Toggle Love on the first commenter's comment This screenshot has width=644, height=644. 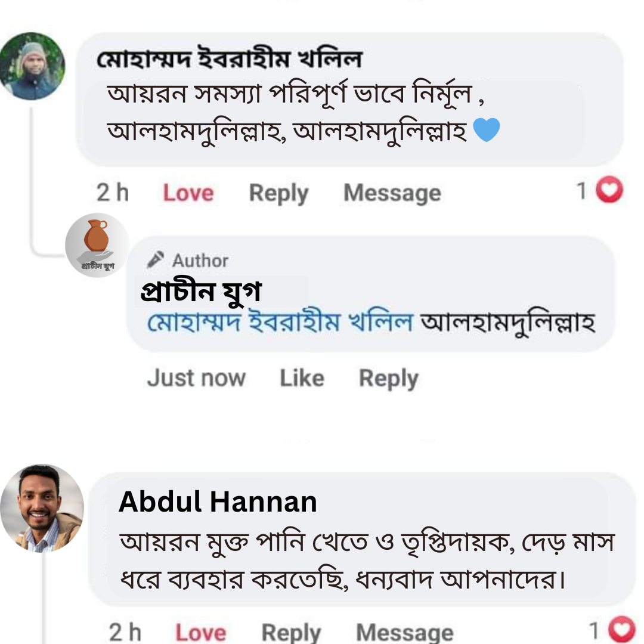pyautogui.click(x=188, y=193)
